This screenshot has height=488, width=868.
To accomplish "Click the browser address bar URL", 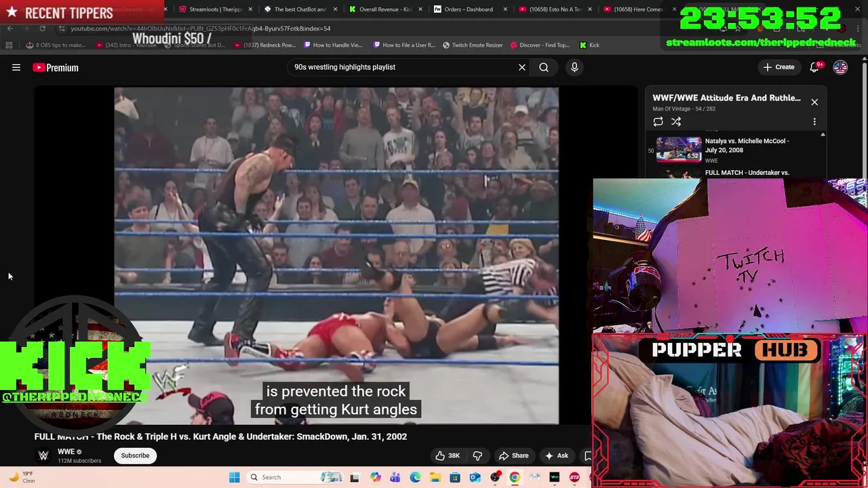I will [x=201, y=28].
